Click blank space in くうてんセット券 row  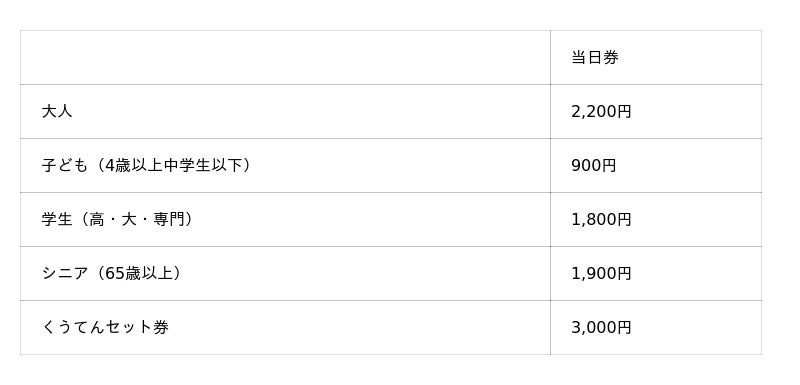[359, 327]
